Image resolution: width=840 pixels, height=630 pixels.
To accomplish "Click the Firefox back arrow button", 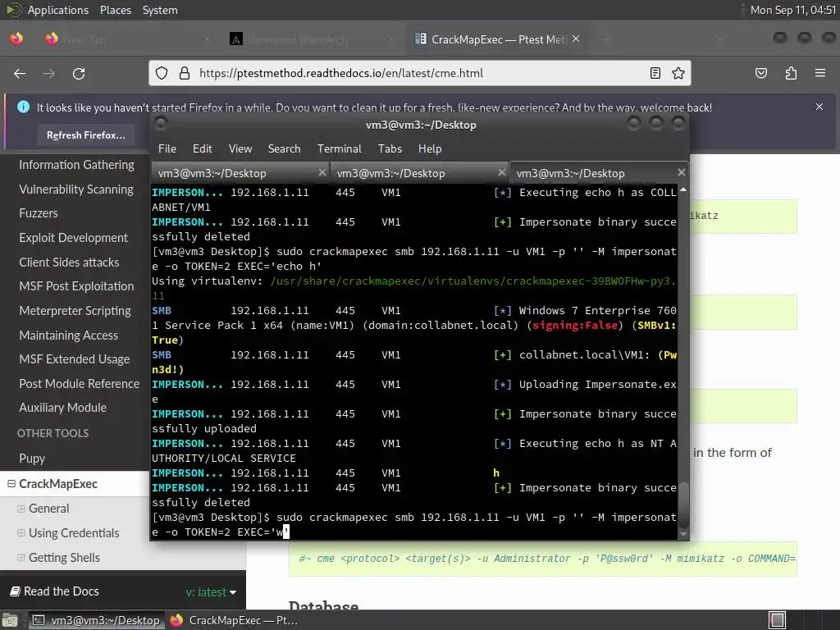I will (x=20, y=73).
